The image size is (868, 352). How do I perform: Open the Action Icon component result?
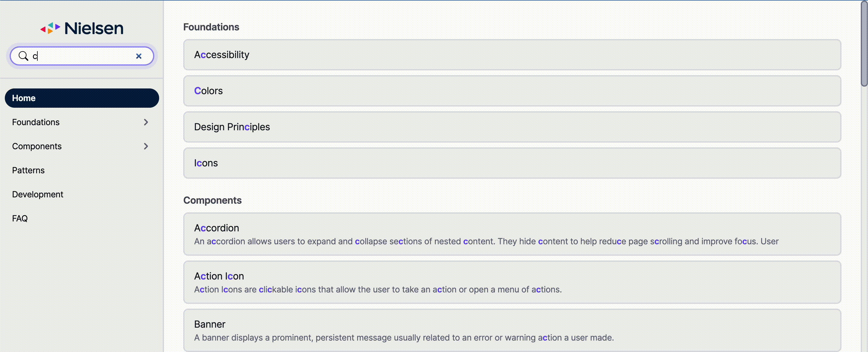pos(512,282)
